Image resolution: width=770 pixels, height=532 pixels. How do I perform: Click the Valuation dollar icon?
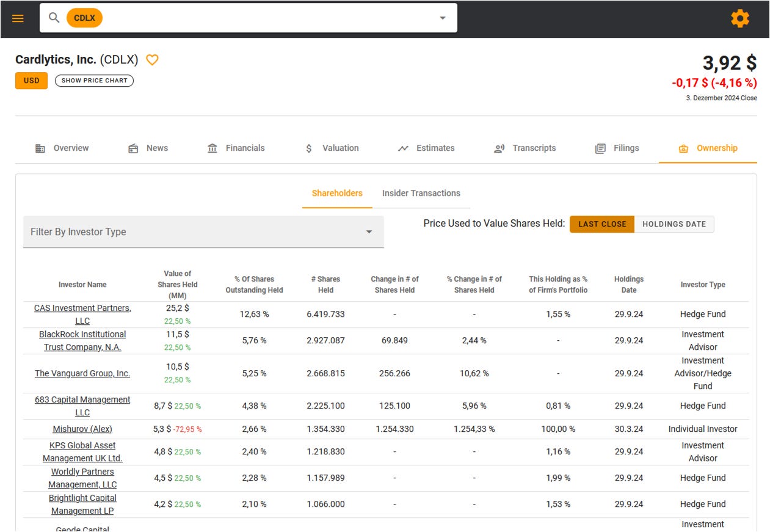[309, 148]
